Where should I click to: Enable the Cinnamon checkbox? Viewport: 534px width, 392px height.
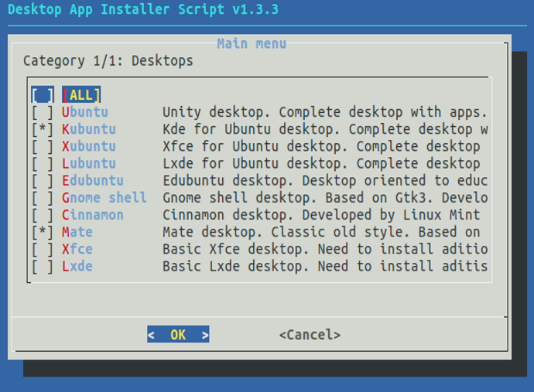(x=43, y=215)
